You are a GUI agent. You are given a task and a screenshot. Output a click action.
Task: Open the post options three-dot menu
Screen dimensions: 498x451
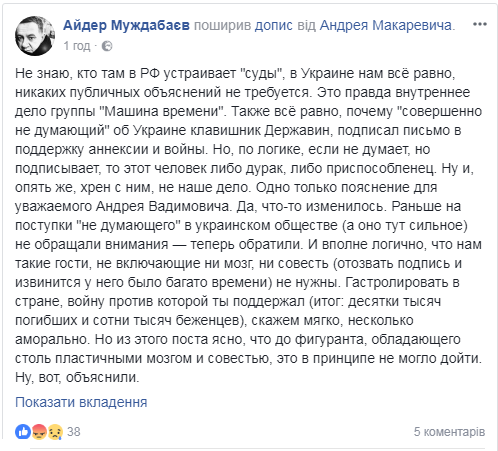pyautogui.click(x=480, y=24)
